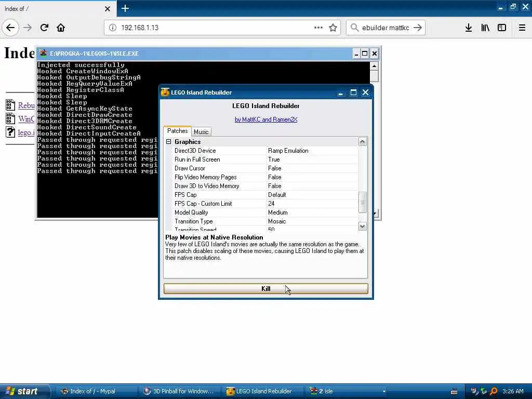
Task: Select the Draw Cursor row
Action: [x=265, y=168]
